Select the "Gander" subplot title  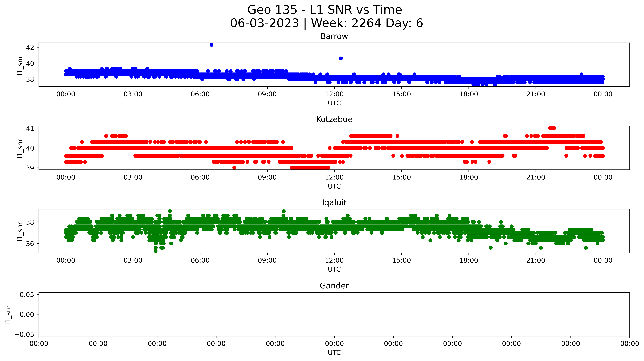point(334,286)
